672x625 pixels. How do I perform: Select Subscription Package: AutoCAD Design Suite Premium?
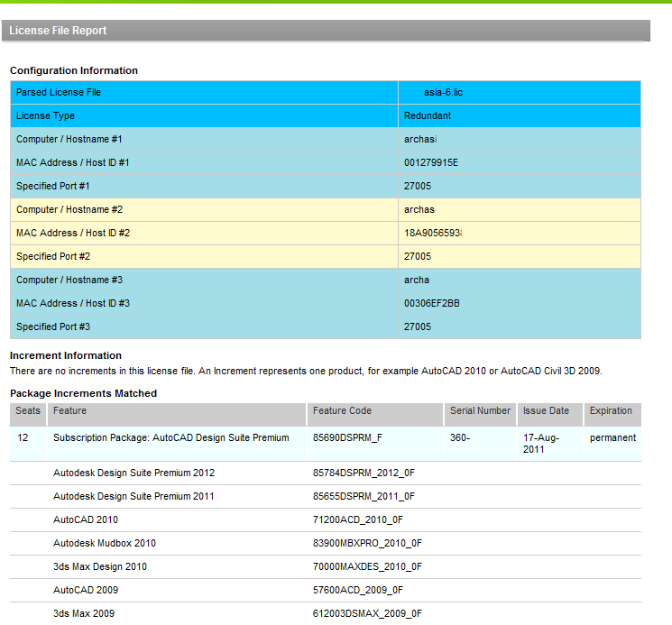click(171, 437)
